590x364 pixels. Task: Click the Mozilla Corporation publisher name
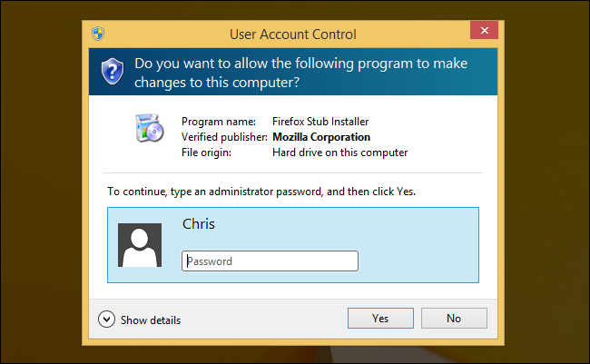(321, 137)
